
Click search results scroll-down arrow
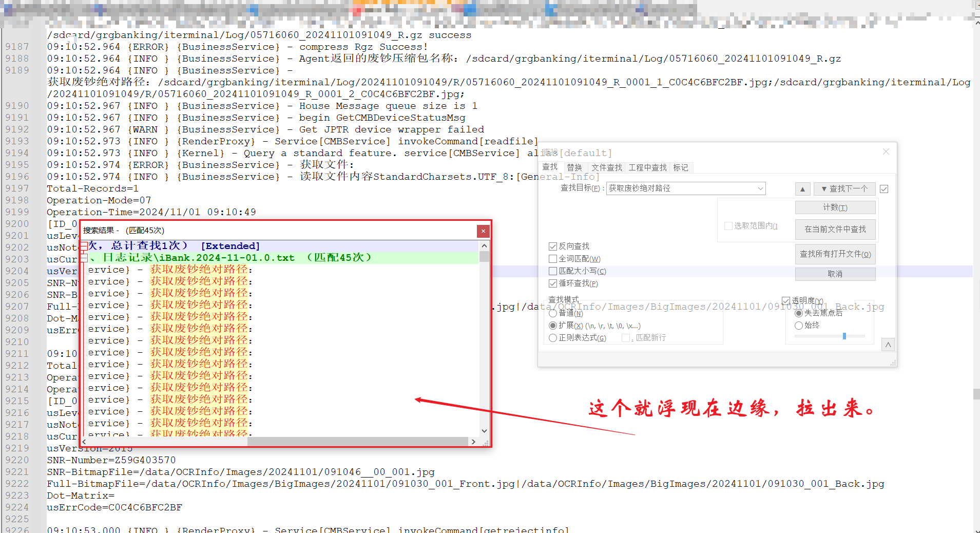[484, 431]
